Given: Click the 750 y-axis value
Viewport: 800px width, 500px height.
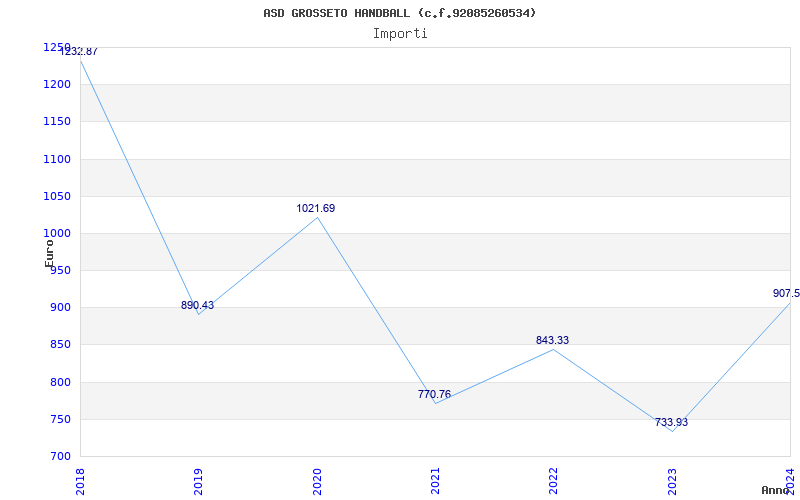Looking at the screenshot, I should tap(60, 419).
